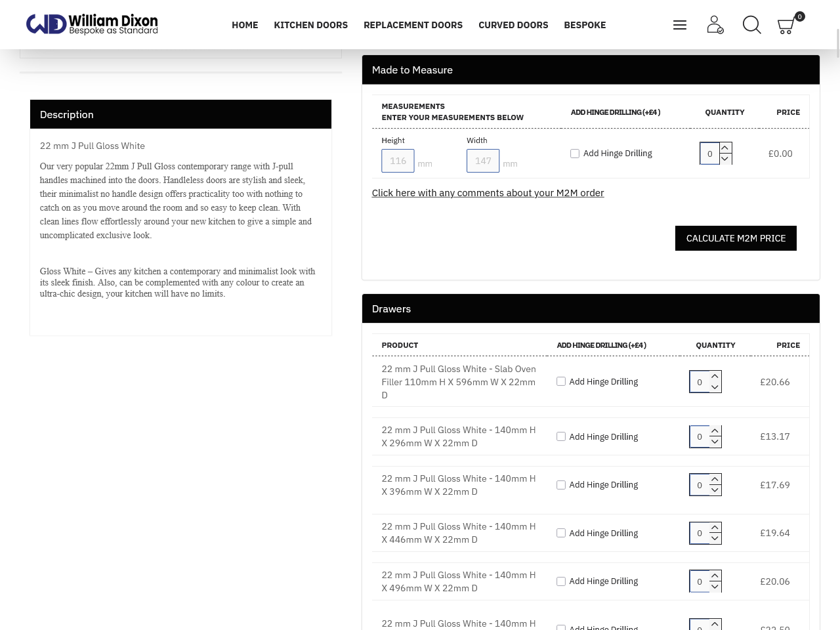
Task: Select Replacement Doors in navigation
Action: 413,25
